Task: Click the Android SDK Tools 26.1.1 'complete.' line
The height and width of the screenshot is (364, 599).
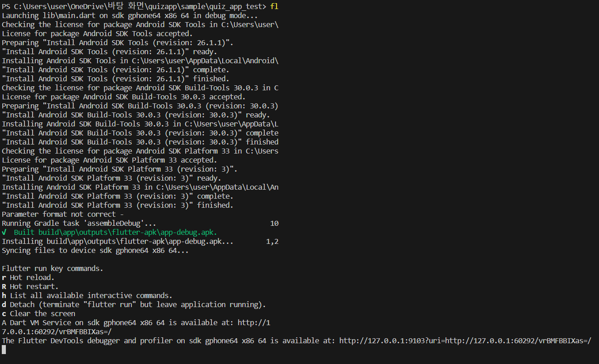Action: [116, 70]
